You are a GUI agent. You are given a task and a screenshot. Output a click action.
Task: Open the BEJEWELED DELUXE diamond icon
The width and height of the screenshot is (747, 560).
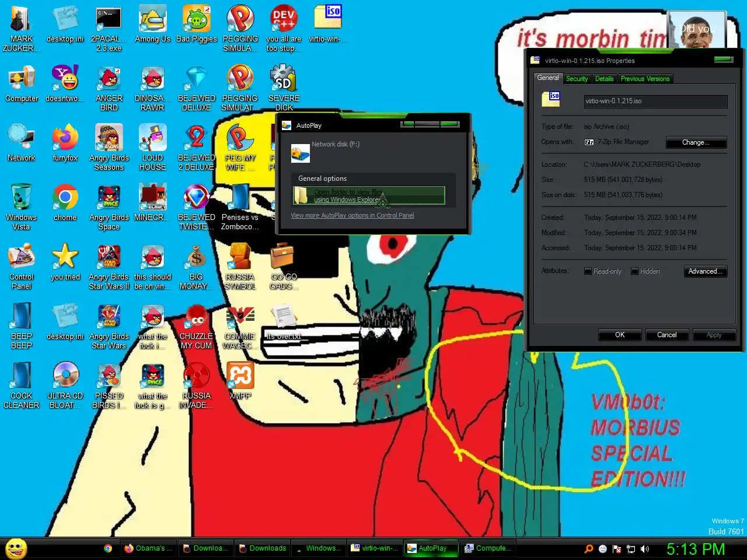[197, 88]
